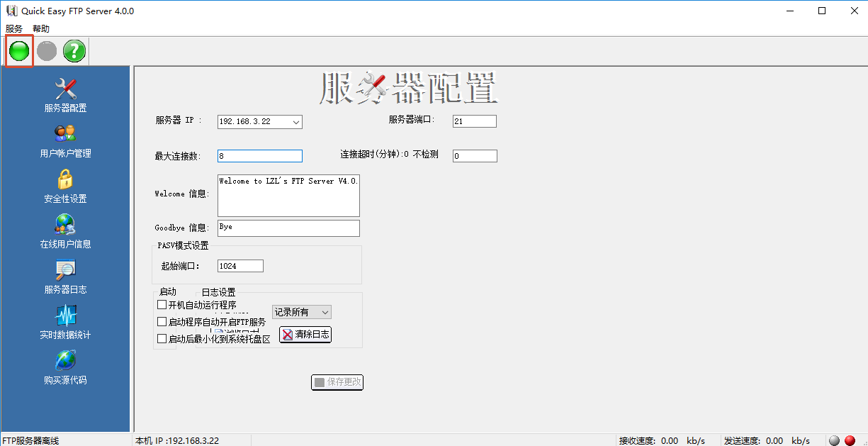Image resolution: width=868 pixels, height=446 pixels.
Task: Focus the 服务器端口 field showing 21
Action: tap(475, 121)
